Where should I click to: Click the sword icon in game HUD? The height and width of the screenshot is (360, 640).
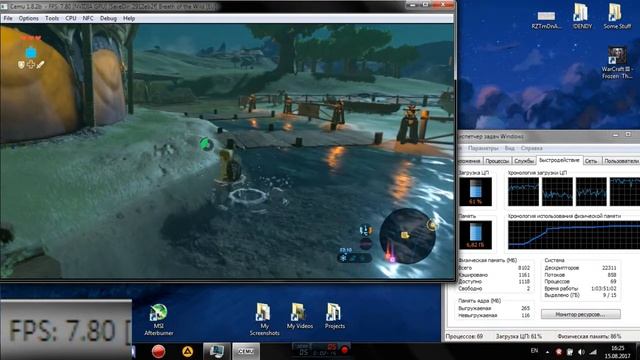pos(40,64)
